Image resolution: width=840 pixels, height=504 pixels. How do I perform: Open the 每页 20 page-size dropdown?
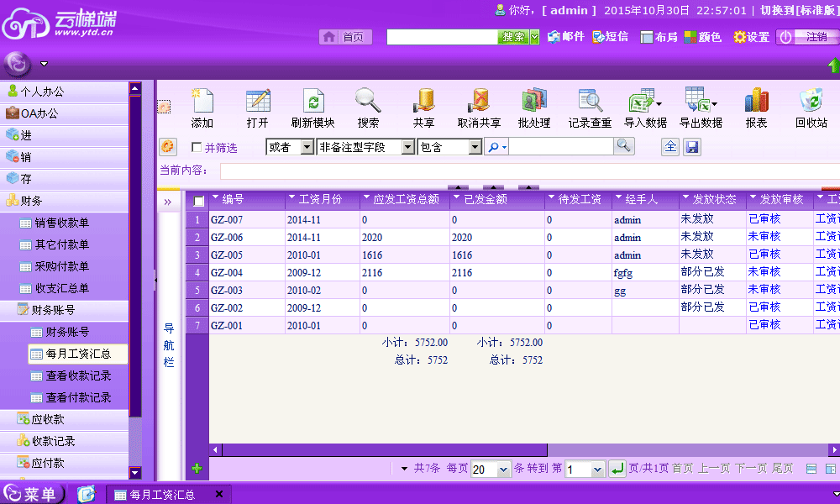(503, 470)
